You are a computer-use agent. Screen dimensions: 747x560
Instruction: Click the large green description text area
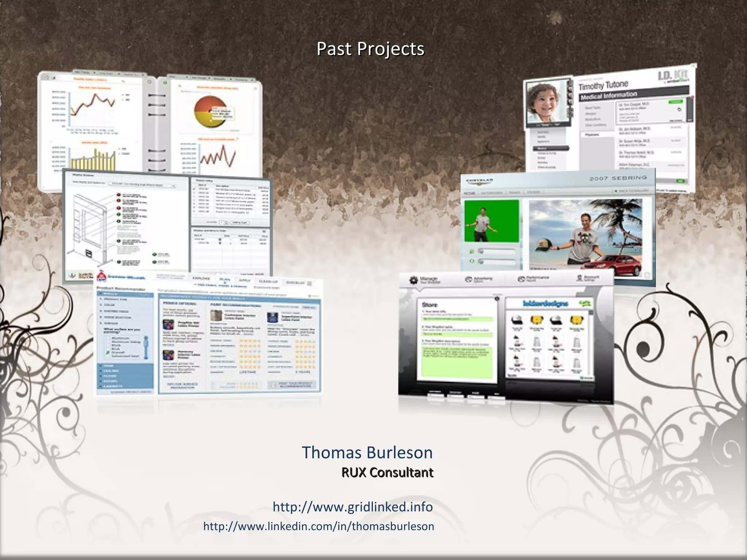457,362
